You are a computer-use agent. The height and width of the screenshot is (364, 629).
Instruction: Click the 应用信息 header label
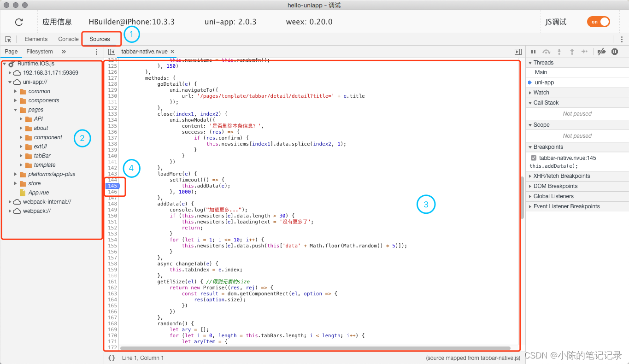(x=57, y=22)
